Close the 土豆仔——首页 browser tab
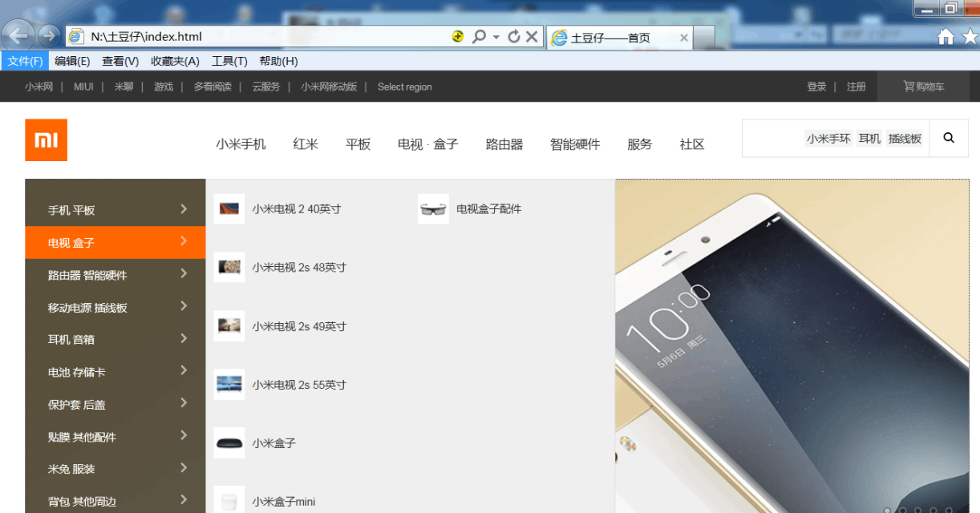The width and height of the screenshot is (980, 513). (684, 38)
